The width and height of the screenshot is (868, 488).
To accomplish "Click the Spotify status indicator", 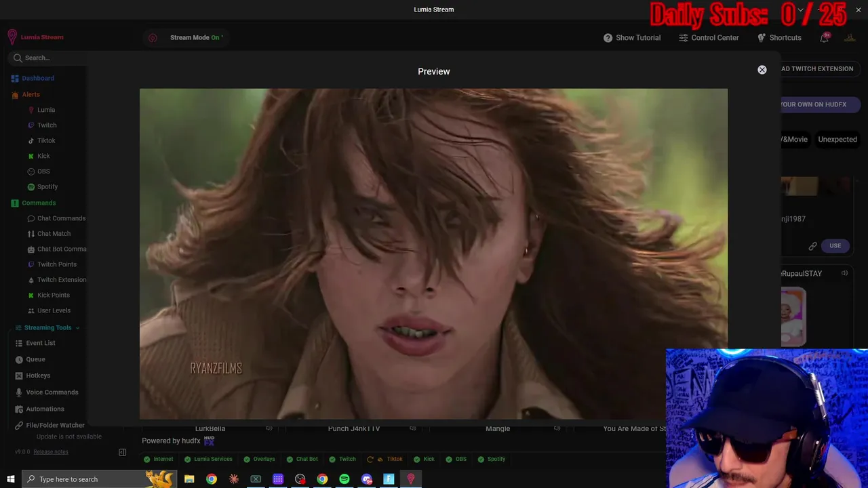I will 492,459.
